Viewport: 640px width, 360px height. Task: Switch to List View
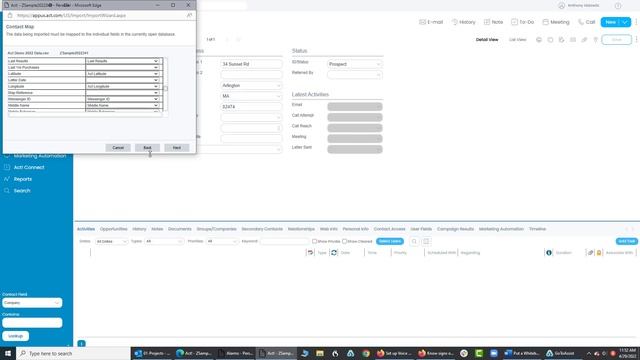tap(518, 40)
